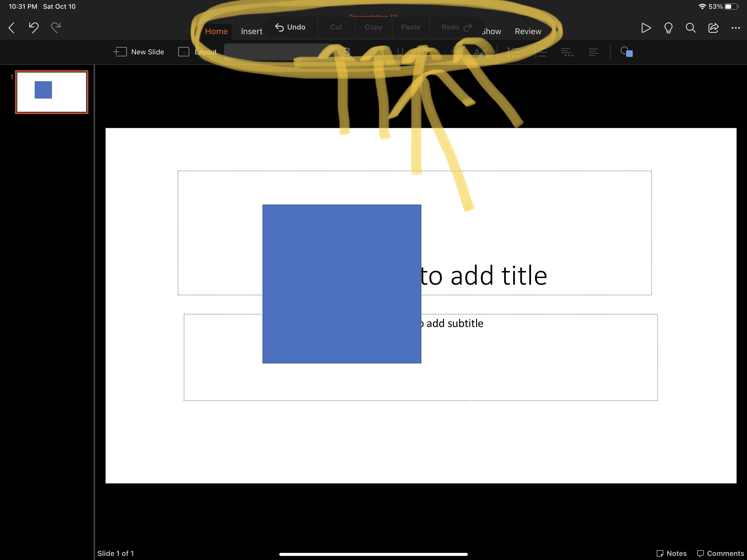Switch to the Insert tab
The image size is (747, 560).
click(251, 31)
